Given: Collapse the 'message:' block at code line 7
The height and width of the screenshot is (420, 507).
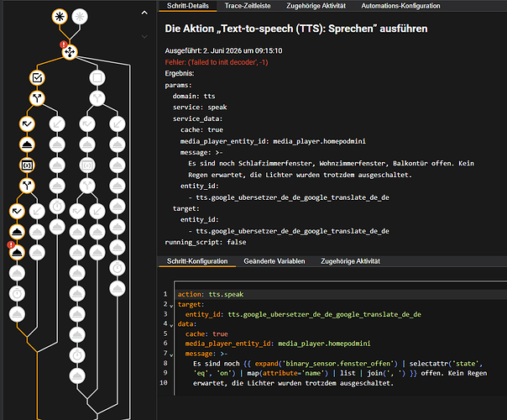Looking at the screenshot, I should click(171, 354).
